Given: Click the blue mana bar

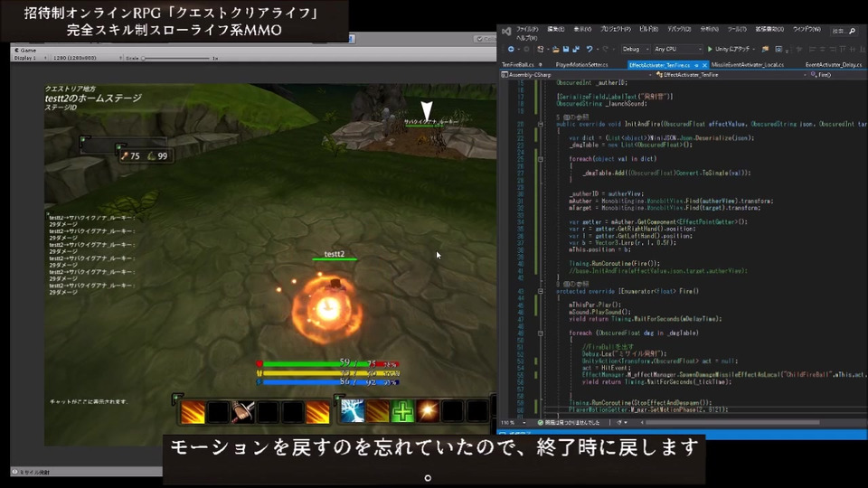Looking at the screenshot, I should (330, 381).
